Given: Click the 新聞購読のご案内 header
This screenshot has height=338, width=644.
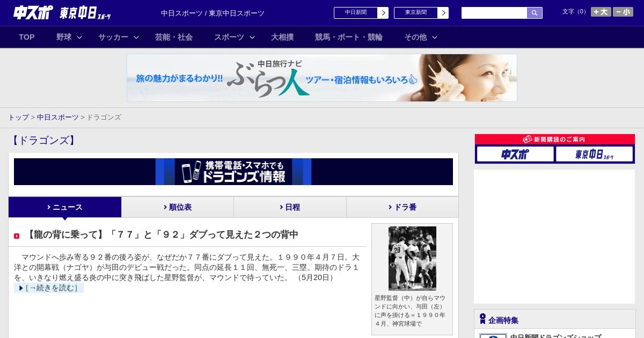Looking at the screenshot, I should (555, 139).
